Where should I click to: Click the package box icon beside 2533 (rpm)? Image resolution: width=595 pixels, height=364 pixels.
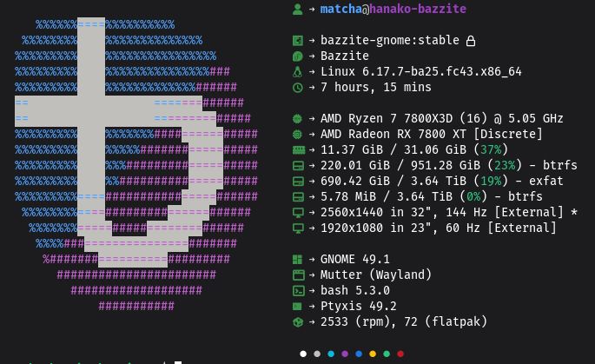click(298, 322)
